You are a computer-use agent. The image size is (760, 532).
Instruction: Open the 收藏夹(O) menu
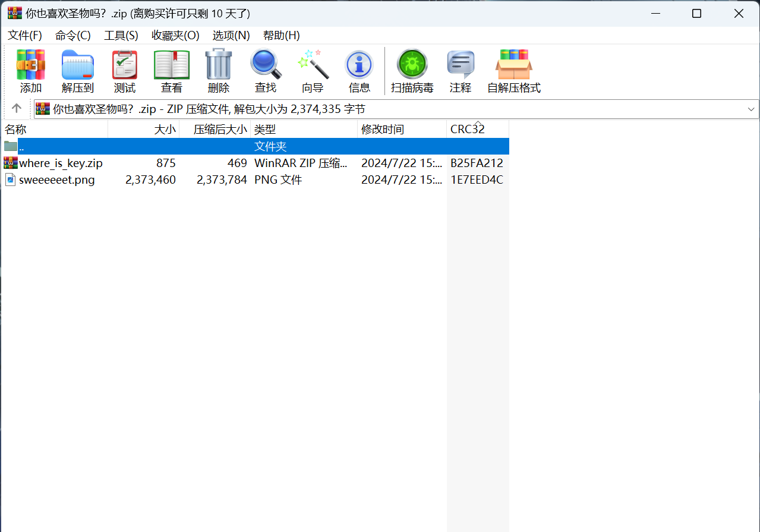coord(175,36)
